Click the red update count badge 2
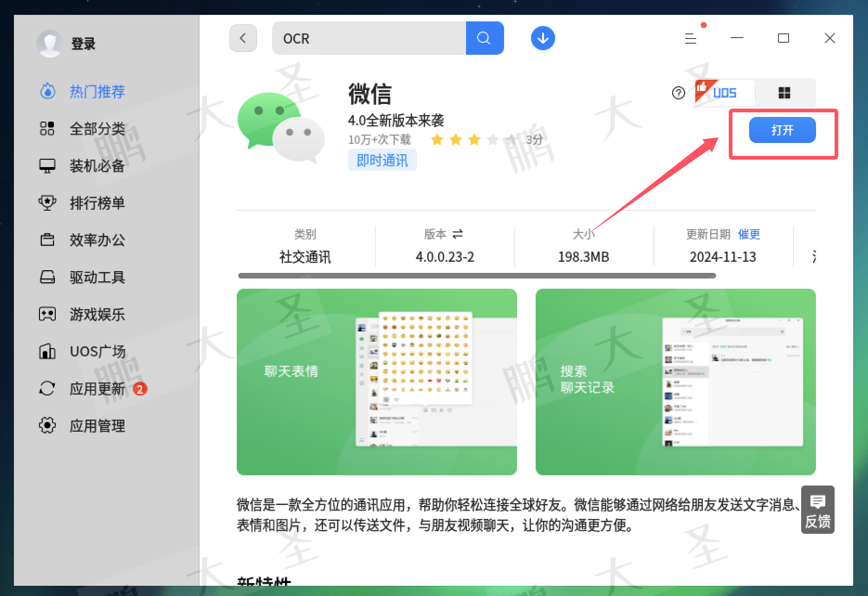The height and width of the screenshot is (596, 868). (x=140, y=389)
